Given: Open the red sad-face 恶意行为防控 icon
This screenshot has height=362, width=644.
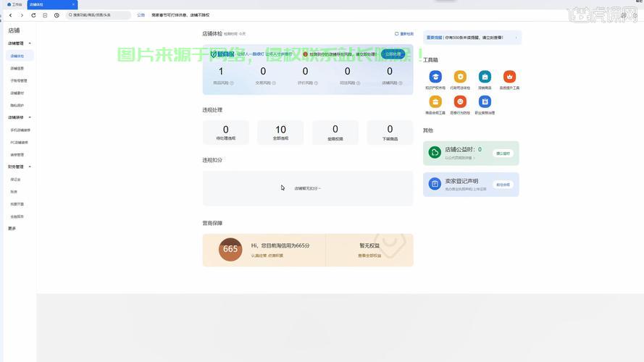Looking at the screenshot, I should point(460,101).
